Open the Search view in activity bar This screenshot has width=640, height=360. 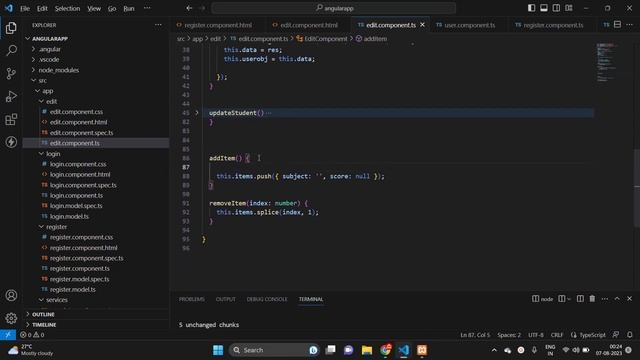tap(11, 51)
